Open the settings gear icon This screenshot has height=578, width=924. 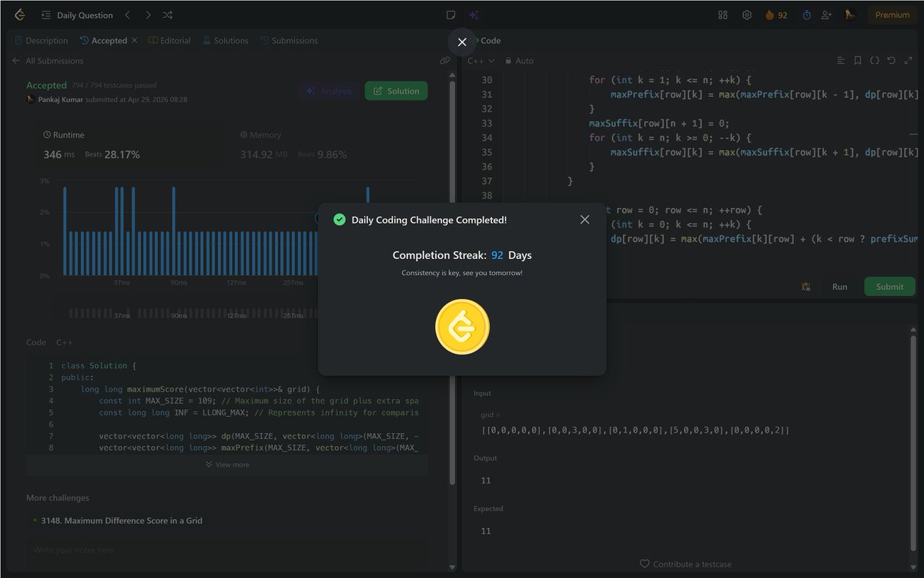pos(747,15)
